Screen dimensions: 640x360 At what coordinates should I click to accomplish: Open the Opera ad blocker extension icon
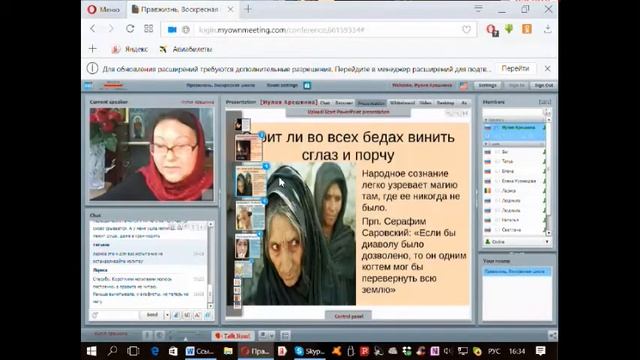pyautogui.click(x=492, y=30)
